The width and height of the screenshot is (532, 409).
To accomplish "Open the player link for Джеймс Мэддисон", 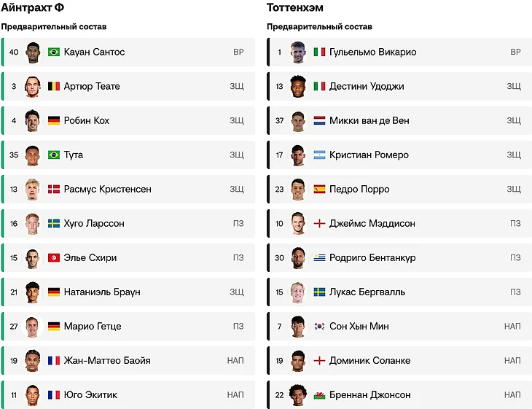I will tap(372, 224).
